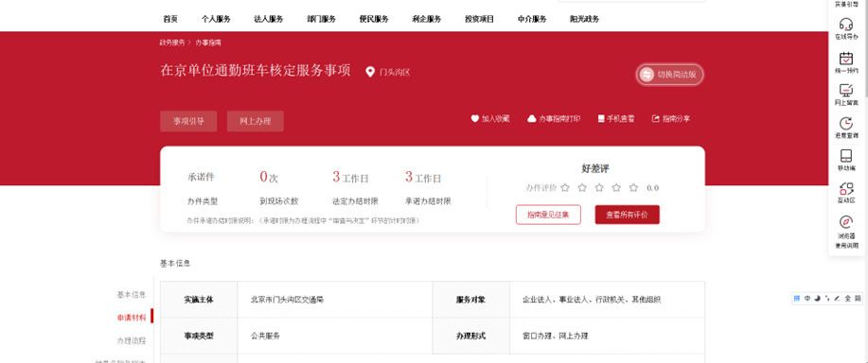Open the 网上留言 message icon
The height and width of the screenshot is (363, 868).
[846, 90]
